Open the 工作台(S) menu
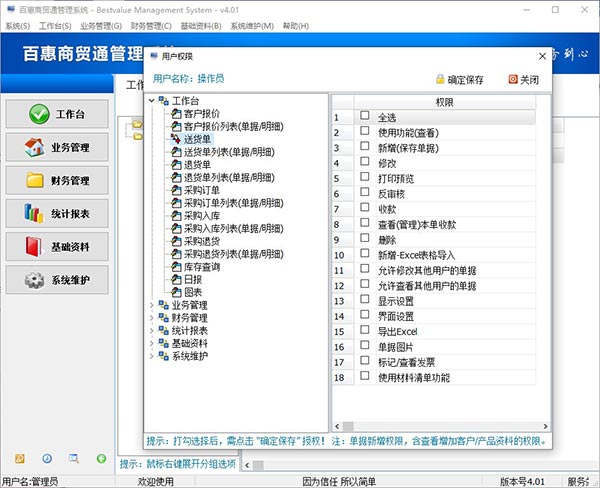 [55, 26]
